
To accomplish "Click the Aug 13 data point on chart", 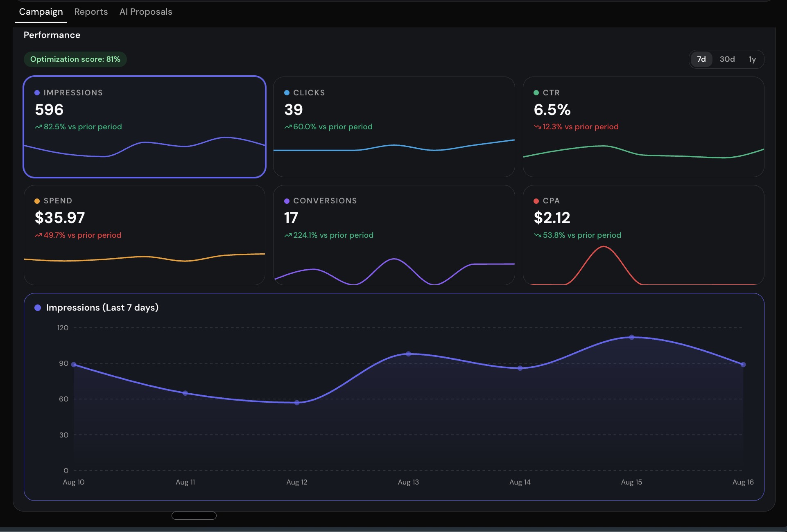I will [408, 354].
